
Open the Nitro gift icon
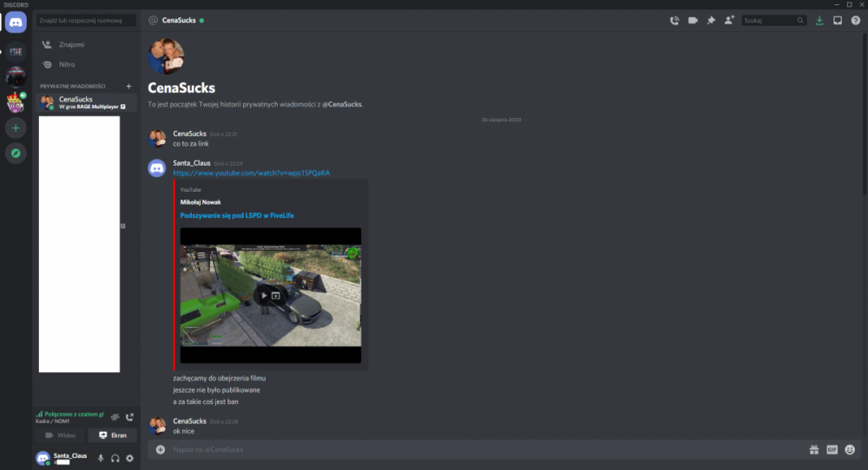814,449
